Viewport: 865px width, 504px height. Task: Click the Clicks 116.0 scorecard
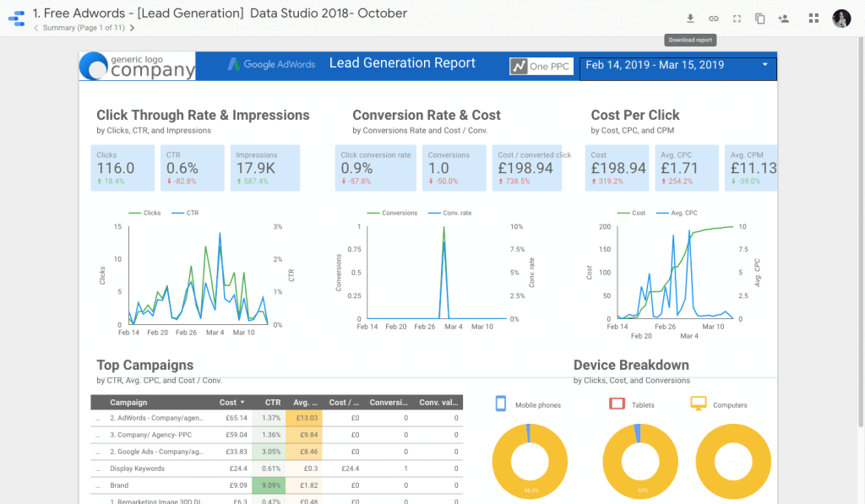click(x=122, y=168)
